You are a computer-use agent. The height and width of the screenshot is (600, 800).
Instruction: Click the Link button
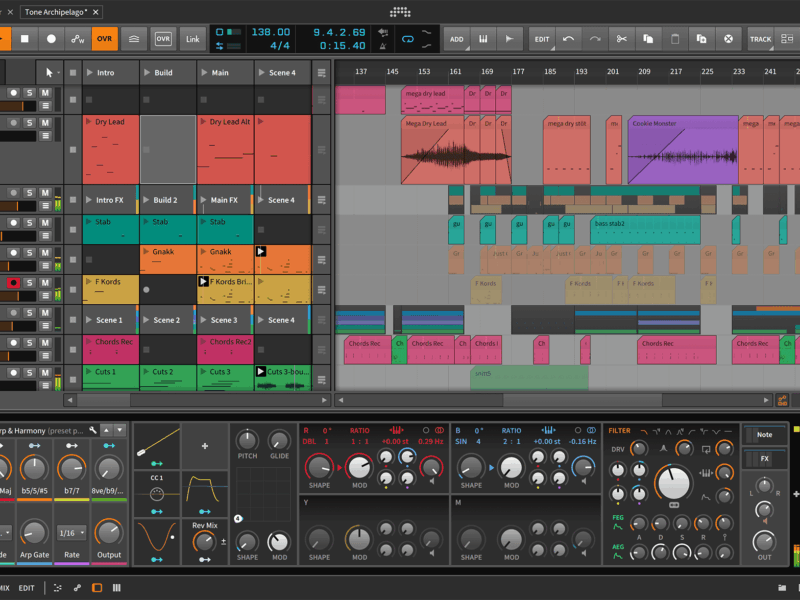[x=192, y=39]
